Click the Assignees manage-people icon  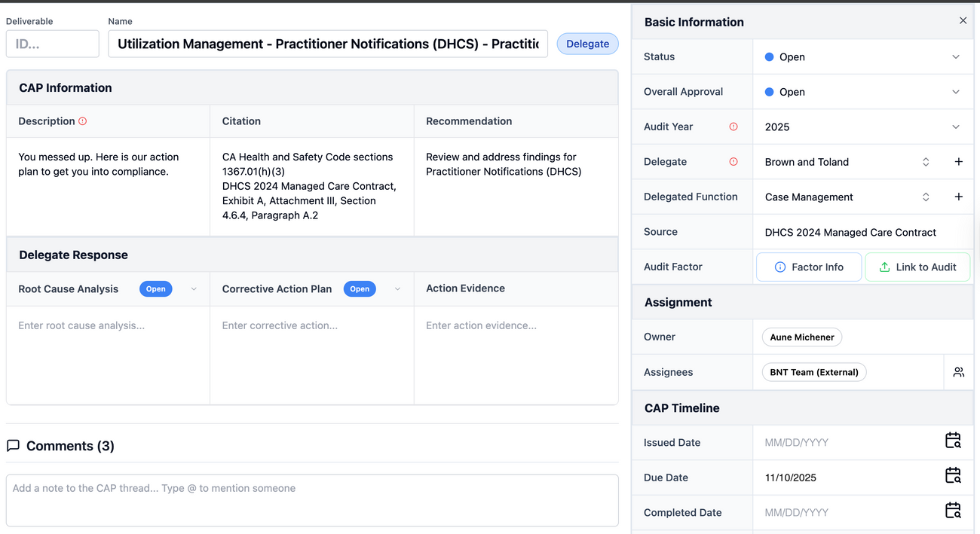click(x=959, y=371)
